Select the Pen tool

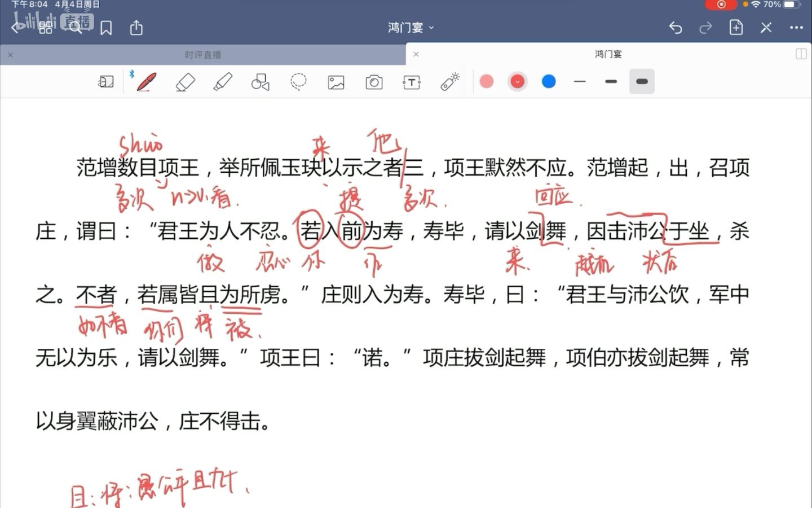coord(146,82)
